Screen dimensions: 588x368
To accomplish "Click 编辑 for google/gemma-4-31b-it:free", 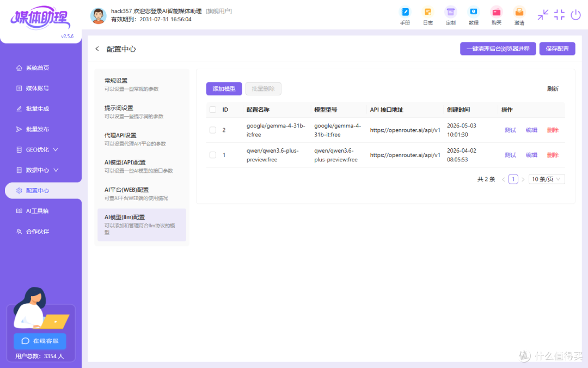I will 531,130.
